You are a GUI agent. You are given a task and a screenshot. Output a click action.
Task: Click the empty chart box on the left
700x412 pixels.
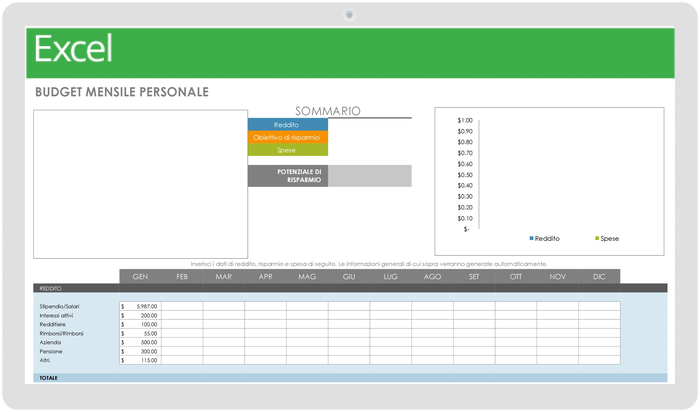(140, 184)
